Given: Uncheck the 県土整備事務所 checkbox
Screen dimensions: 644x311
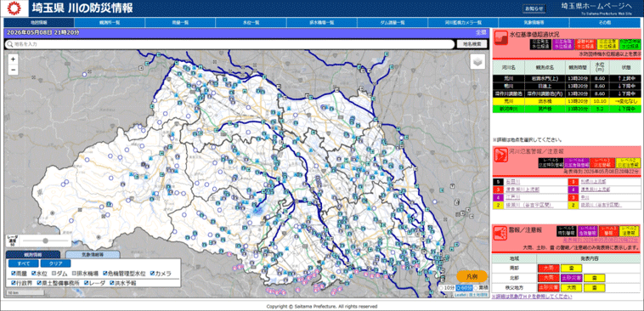Looking at the screenshot, I should coord(38,283).
